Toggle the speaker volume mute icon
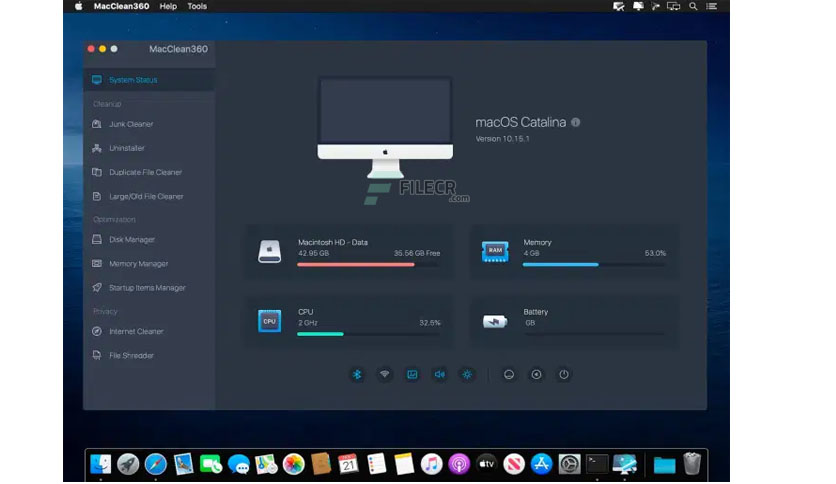This screenshot has height=484, width=836. click(439, 375)
